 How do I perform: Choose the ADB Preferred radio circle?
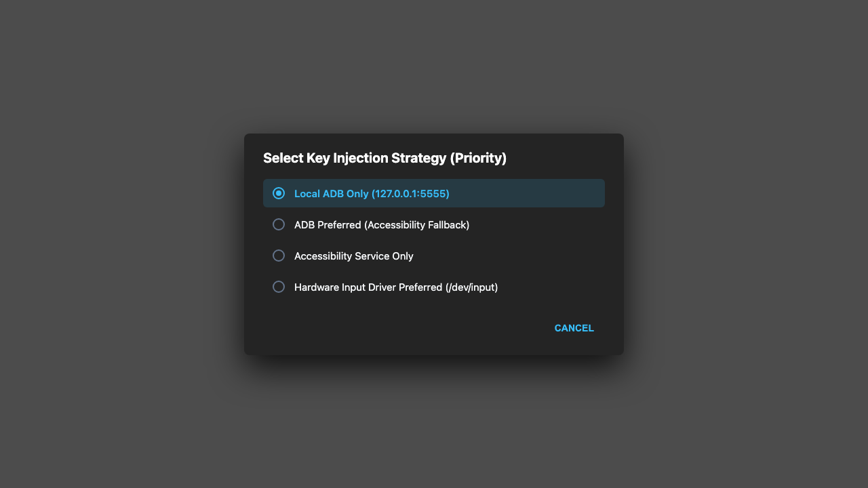pyautogui.click(x=279, y=224)
